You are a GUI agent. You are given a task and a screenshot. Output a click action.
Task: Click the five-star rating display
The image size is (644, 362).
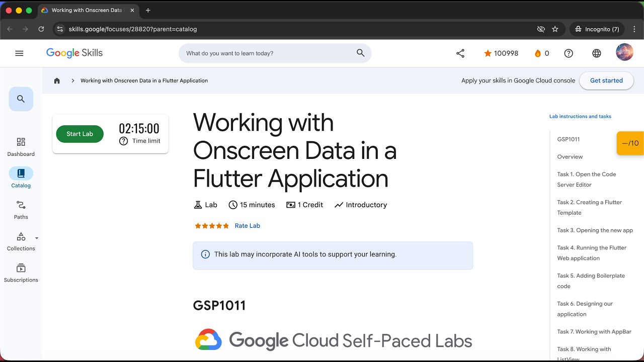[x=212, y=226]
